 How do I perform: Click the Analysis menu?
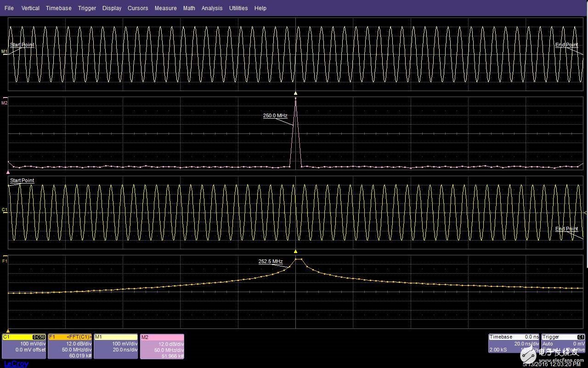(x=212, y=8)
